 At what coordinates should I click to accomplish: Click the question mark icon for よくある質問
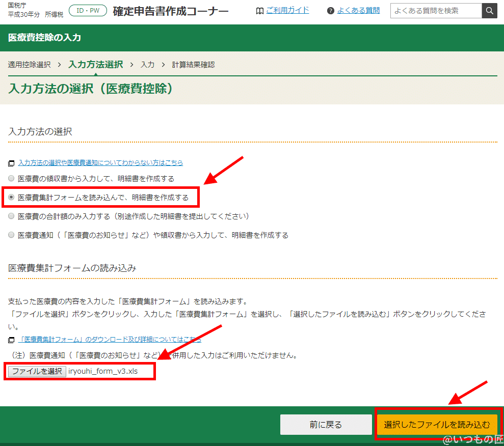coord(331,11)
